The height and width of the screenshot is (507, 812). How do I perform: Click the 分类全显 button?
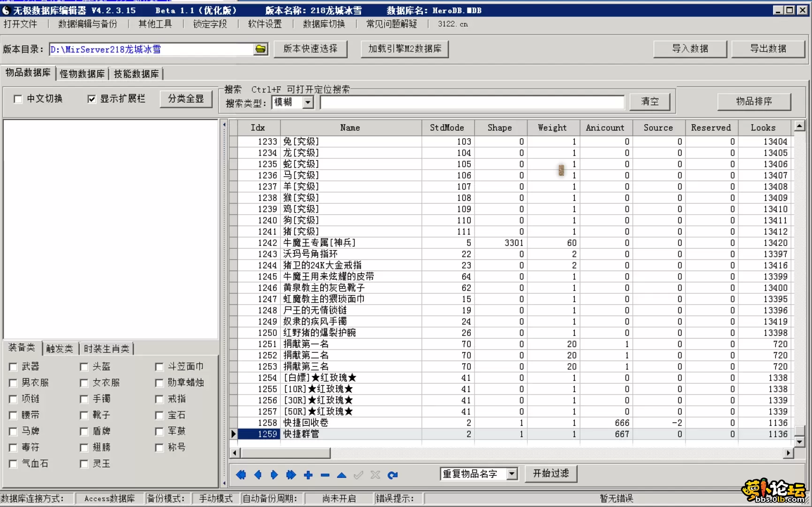coord(186,99)
